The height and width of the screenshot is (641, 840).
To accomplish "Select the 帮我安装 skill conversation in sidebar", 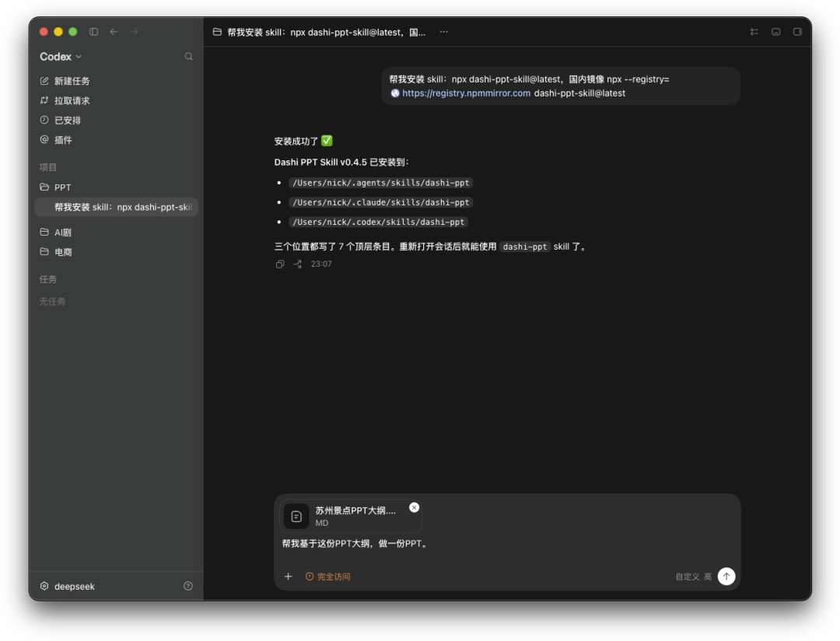I will pos(116,207).
